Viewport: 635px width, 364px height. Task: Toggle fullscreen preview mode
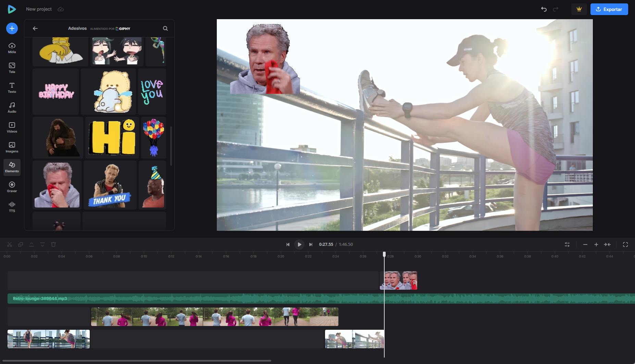tap(625, 244)
